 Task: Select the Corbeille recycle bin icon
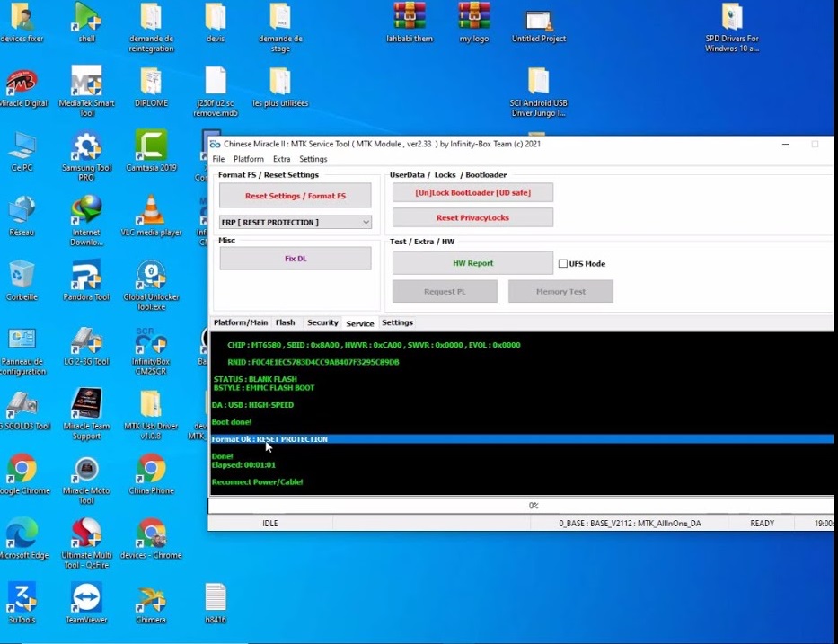pos(22,276)
